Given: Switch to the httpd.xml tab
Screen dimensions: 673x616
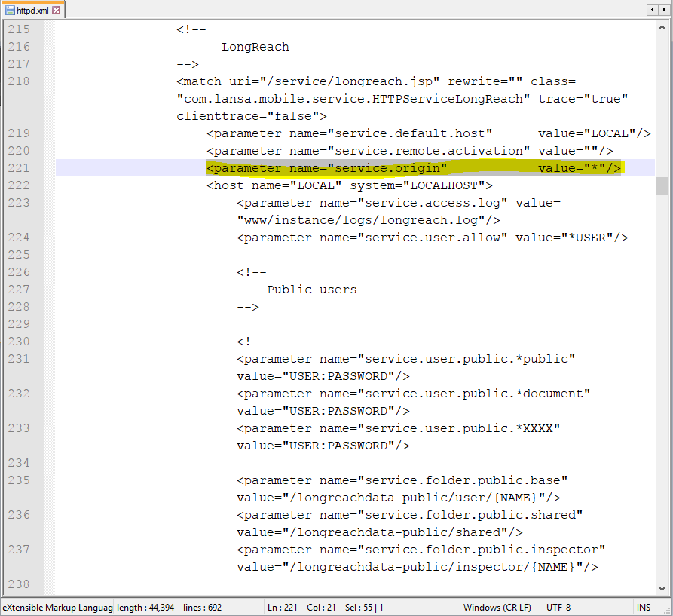Looking at the screenshot, I should 34,10.
